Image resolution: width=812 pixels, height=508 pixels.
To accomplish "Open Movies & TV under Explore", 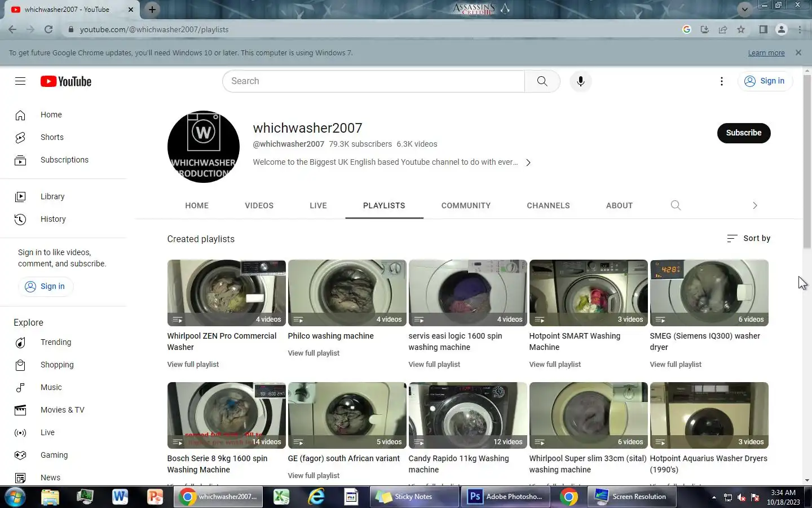I will [63, 410].
